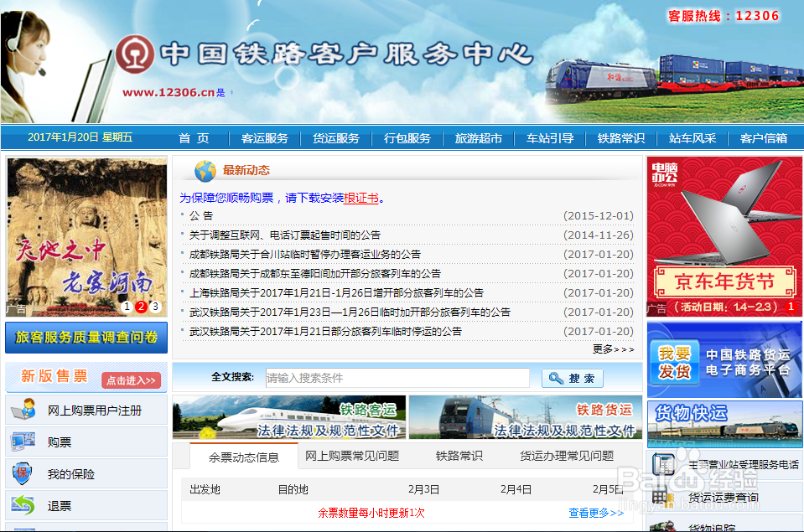Click the telephone icon beside 主要营业站受理服务电话

tap(664, 464)
